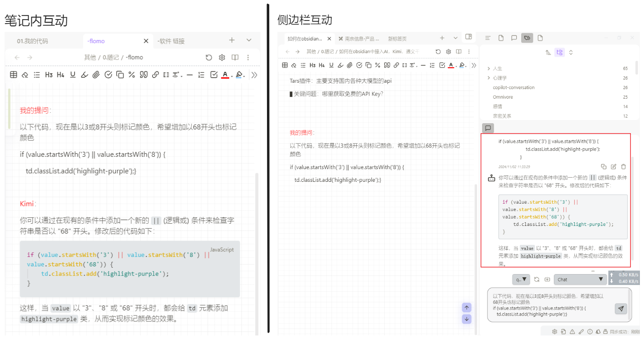Open the tab list chevron dropdown
Viewport: 644px width, 340px height.
coord(248,40)
